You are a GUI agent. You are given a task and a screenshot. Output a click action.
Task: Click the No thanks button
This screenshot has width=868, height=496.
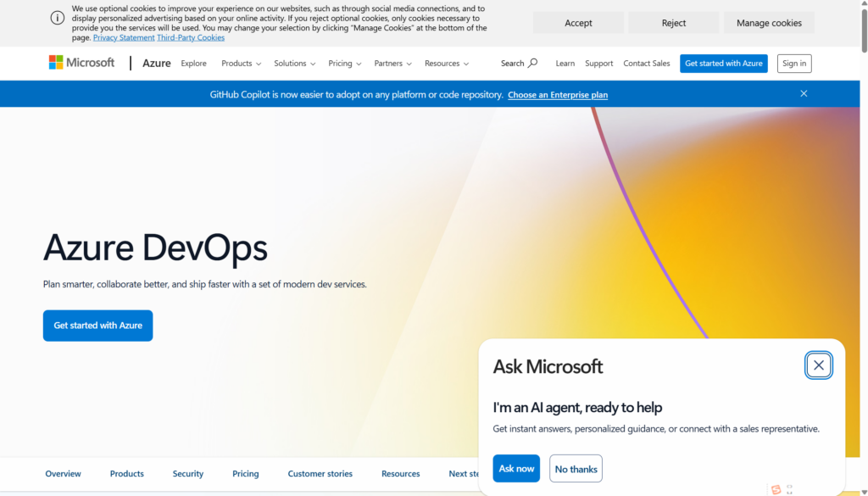576,469
